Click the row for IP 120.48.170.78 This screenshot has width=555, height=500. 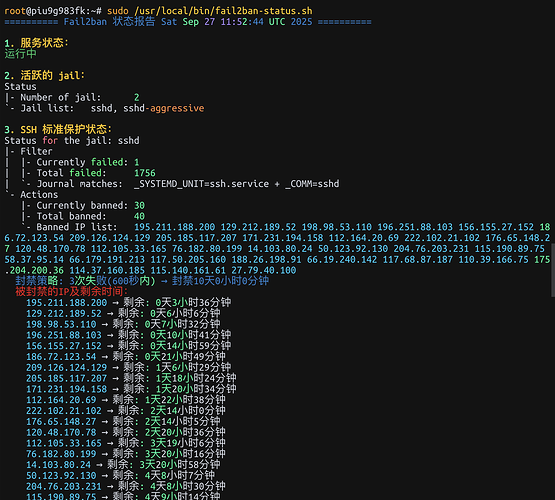[x=126, y=432]
